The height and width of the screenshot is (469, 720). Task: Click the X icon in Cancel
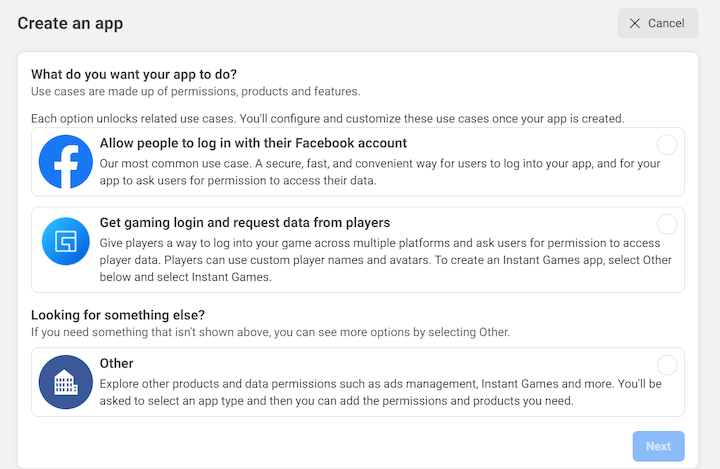635,23
